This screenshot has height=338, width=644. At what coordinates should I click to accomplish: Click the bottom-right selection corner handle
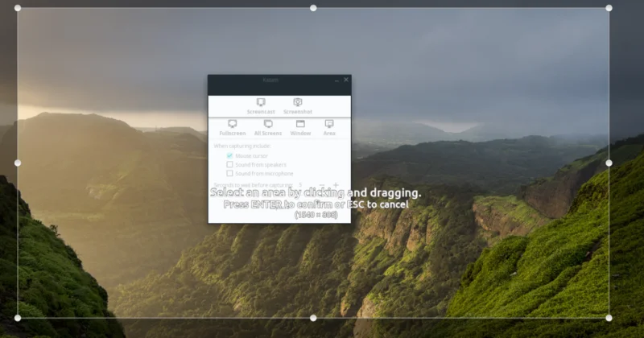click(609, 318)
